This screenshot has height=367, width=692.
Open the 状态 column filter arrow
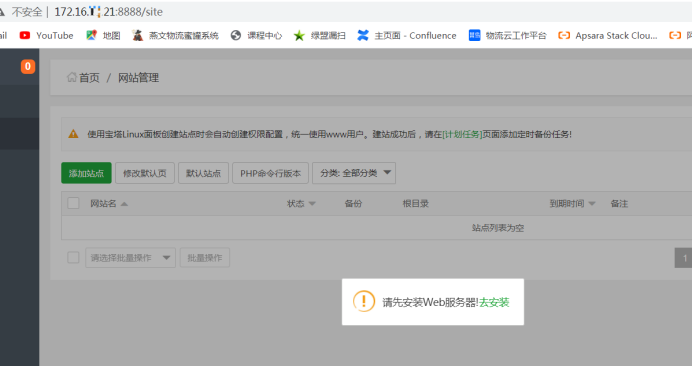point(312,204)
